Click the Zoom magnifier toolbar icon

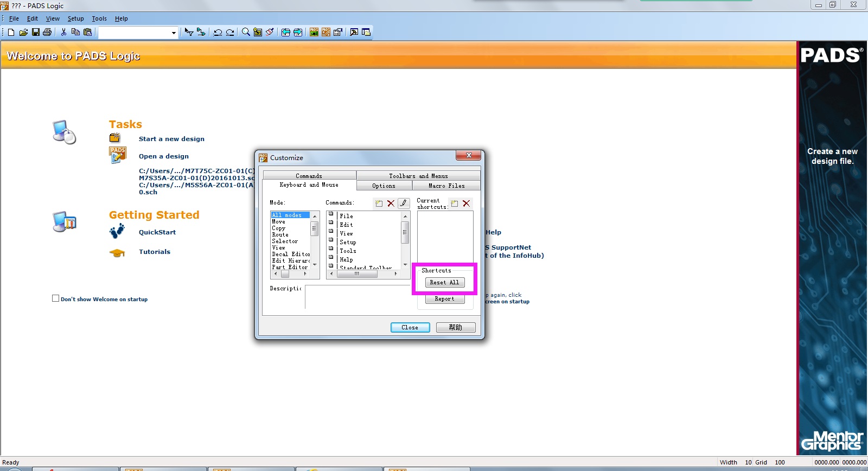pos(246,33)
